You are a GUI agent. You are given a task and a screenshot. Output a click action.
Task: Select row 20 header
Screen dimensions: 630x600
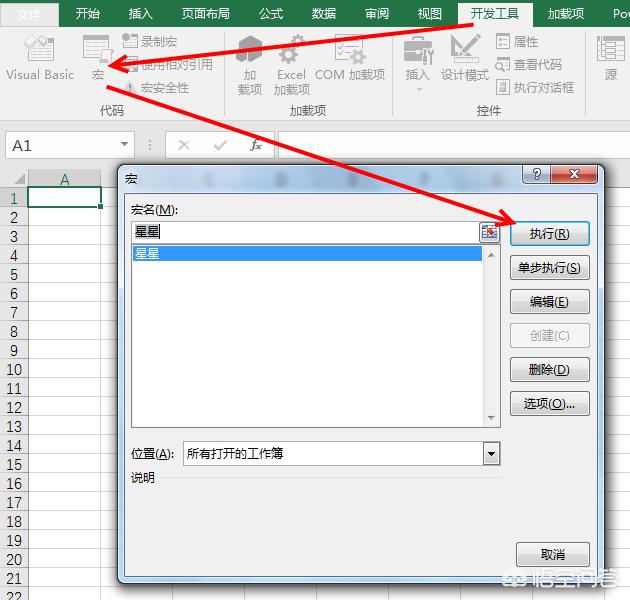click(x=14, y=560)
